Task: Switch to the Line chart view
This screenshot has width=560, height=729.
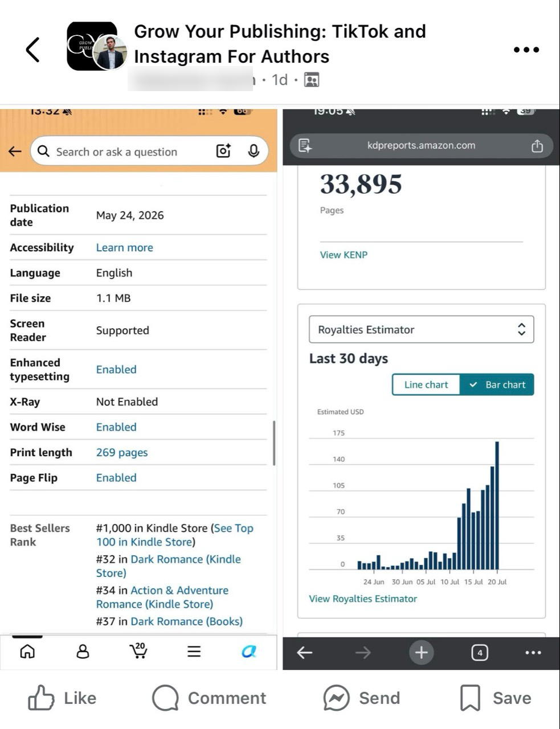Action: click(426, 385)
